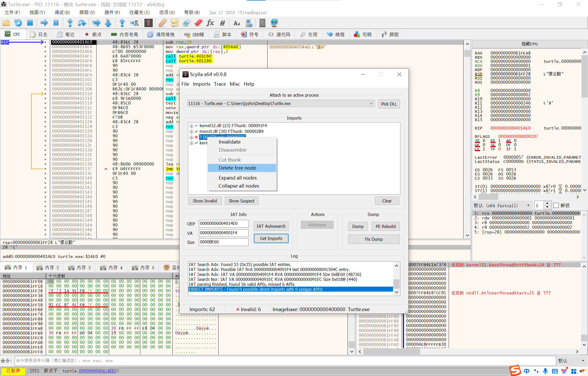Image resolution: width=588 pixels, height=376 pixels.
Task: Click the microphone icon in the IME bar
Action: 545,371
